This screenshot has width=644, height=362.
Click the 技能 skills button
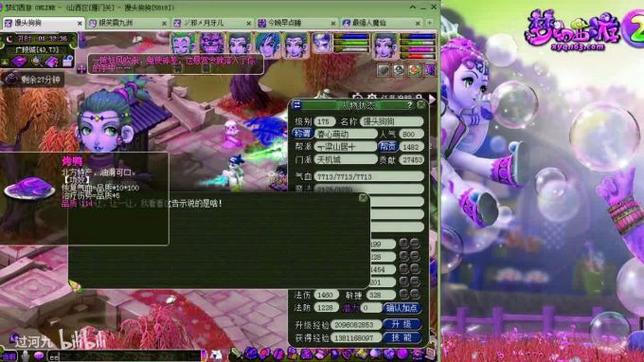402,338
